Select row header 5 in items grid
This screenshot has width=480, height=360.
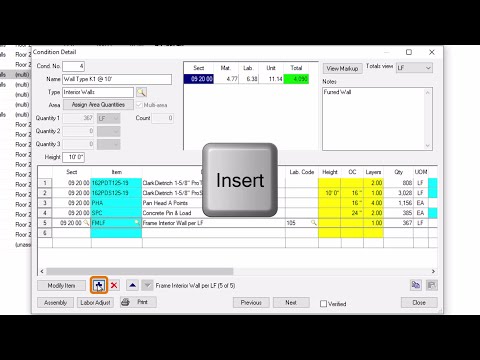45,223
